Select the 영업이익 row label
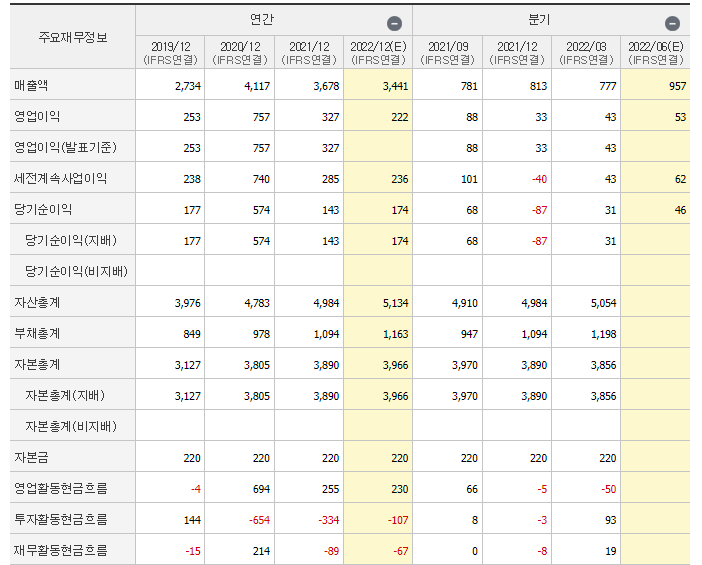Screen dimensions: 702x565 [37, 116]
